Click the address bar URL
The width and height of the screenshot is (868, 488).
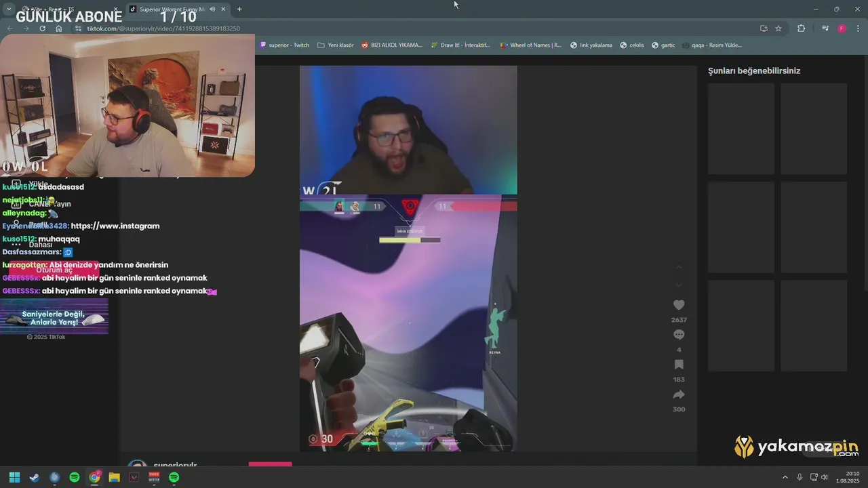[x=163, y=28]
